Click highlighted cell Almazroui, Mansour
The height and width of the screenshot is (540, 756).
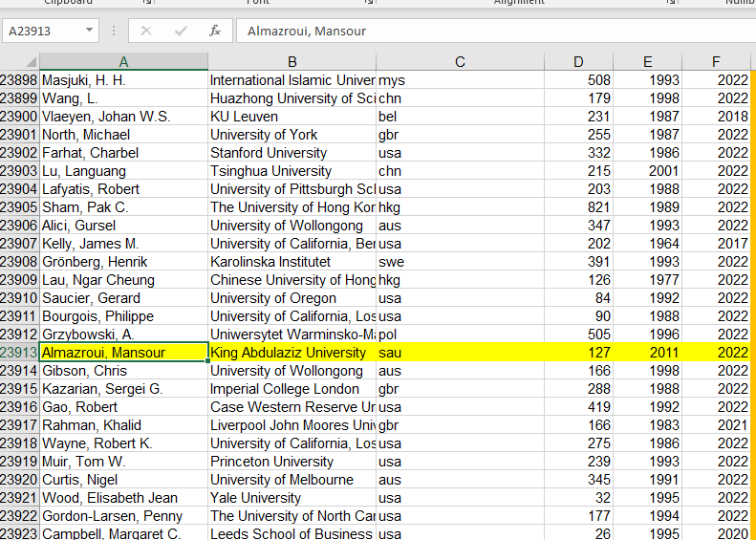[x=123, y=353]
